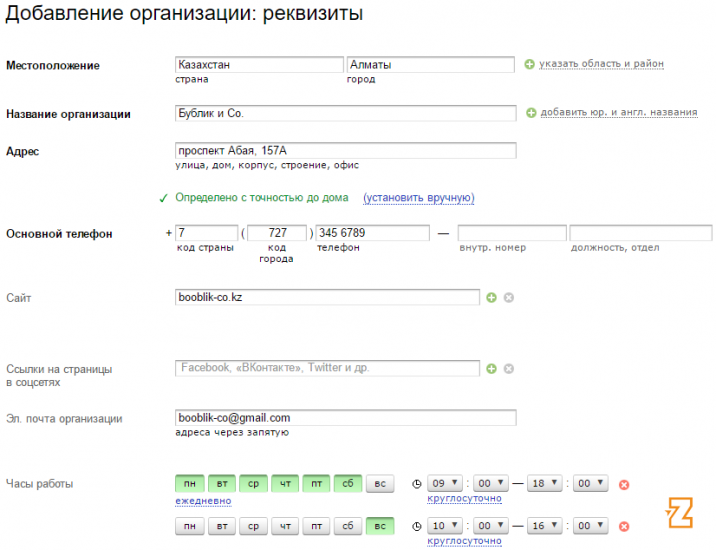Toggle 'вт' in the first working hours row

(x=222, y=483)
